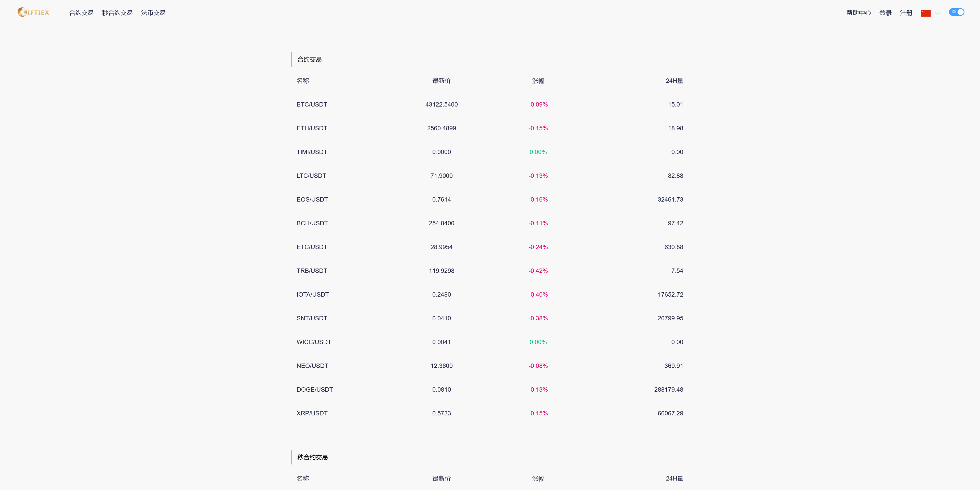Select the WICC/USDT pair row

314,342
